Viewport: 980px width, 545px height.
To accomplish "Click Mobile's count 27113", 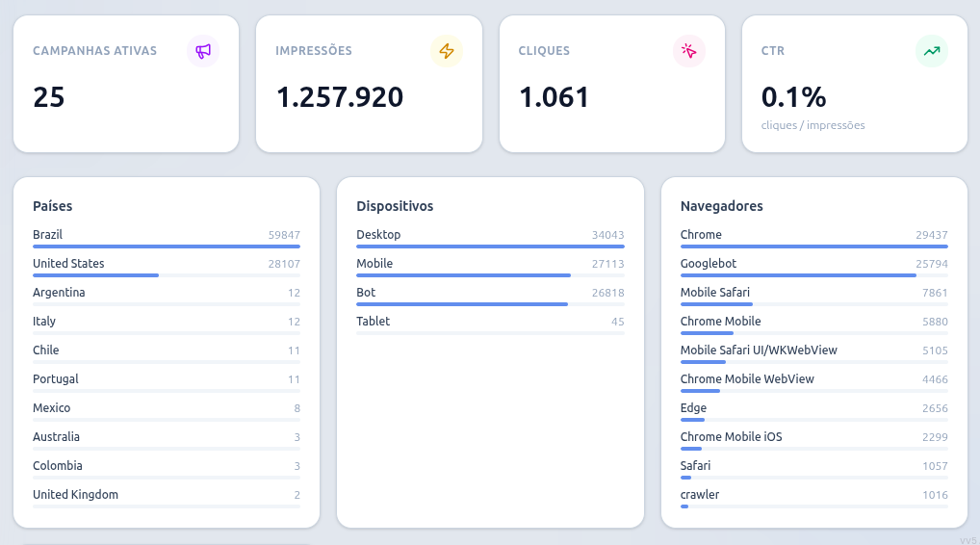I will click(608, 264).
